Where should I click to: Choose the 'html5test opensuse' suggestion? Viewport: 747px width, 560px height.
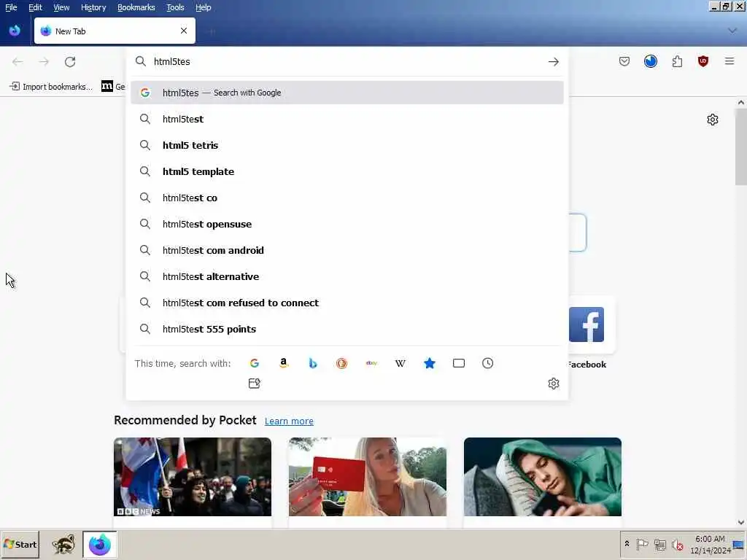(x=347, y=224)
